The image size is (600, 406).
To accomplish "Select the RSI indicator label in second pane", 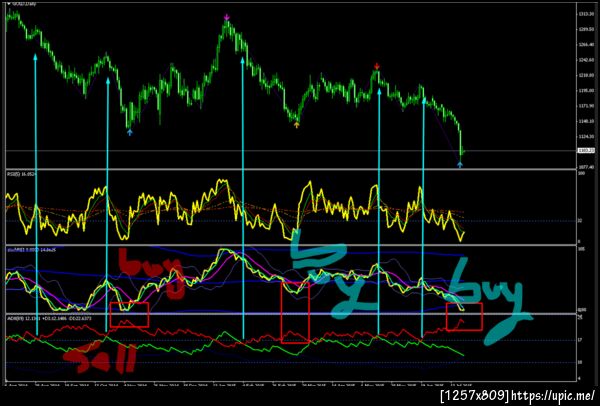I will [21, 174].
